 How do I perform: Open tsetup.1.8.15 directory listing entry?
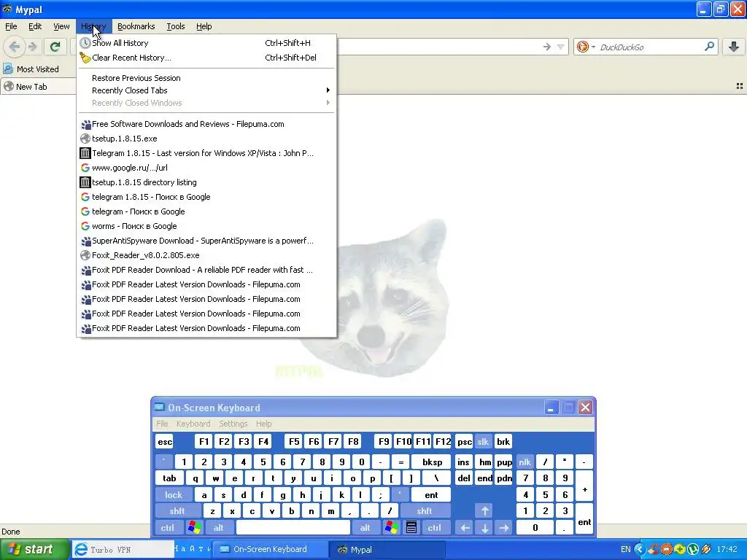coord(206,182)
